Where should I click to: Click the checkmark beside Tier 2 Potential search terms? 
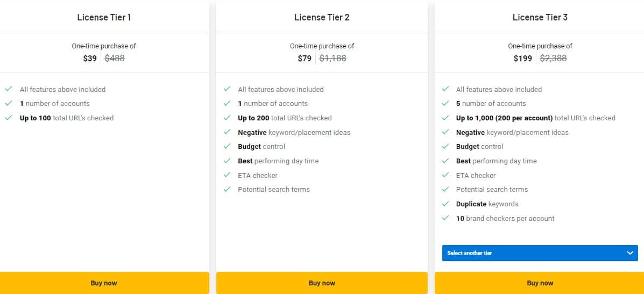(x=227, y=189)
